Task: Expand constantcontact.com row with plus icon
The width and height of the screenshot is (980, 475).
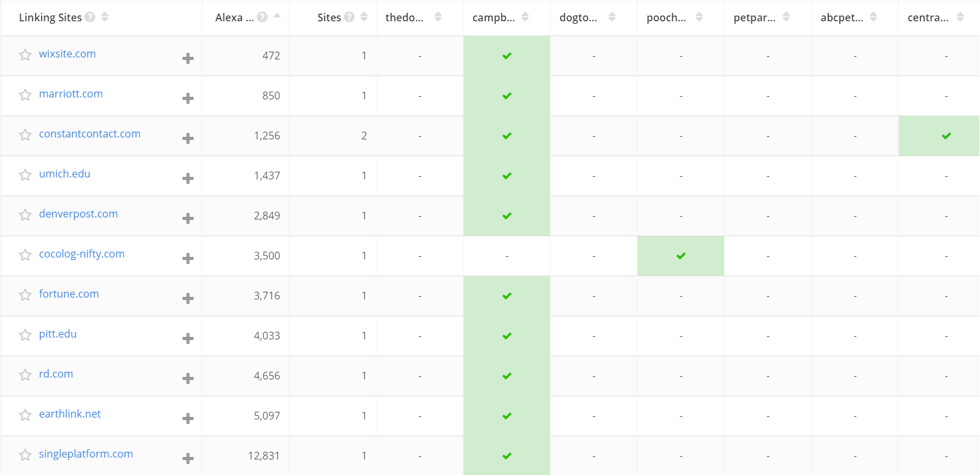Action: pos(188,138)
